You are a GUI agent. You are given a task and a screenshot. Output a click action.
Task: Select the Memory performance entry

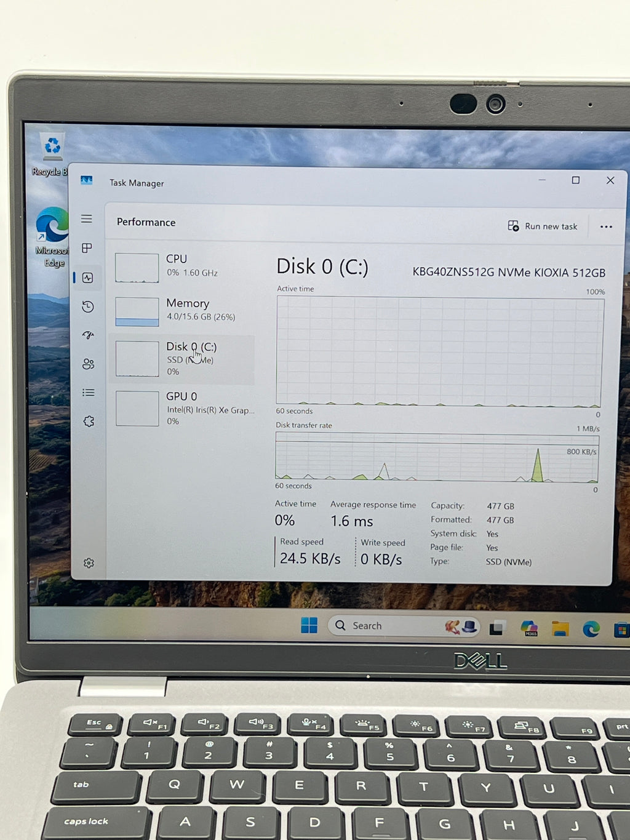[x=183, y=311]
